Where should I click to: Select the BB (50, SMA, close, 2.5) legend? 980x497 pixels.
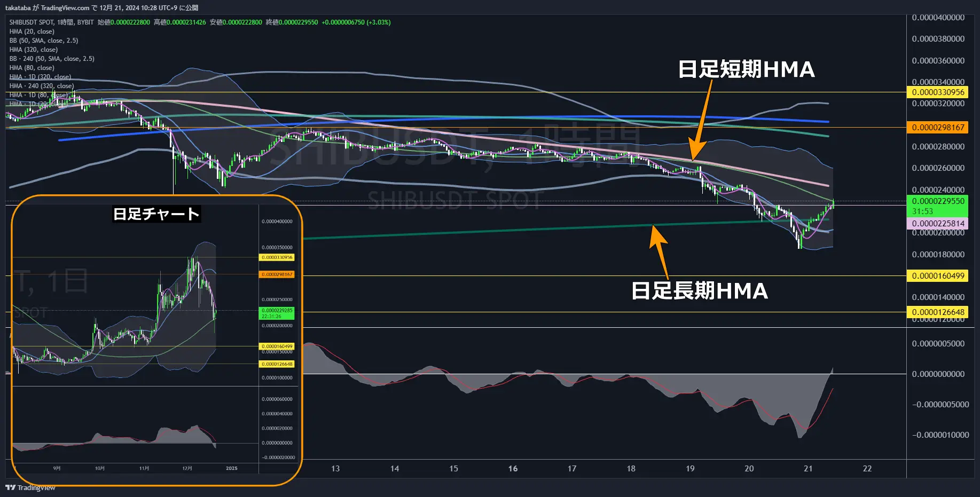[43, 41]
